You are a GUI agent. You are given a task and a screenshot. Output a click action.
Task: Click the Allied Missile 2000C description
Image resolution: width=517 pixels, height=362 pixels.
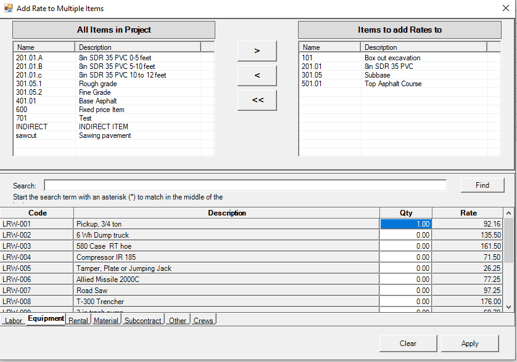(x=226, y=279)
